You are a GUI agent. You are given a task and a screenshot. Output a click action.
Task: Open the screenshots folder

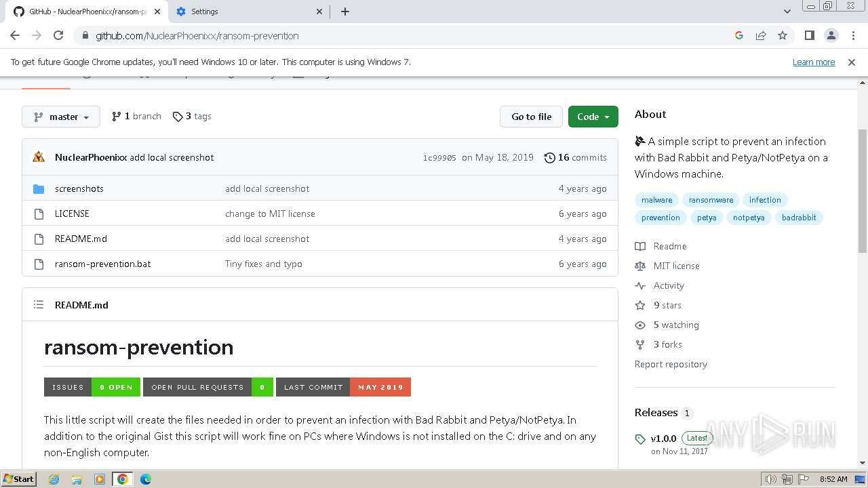coord(79,188)
